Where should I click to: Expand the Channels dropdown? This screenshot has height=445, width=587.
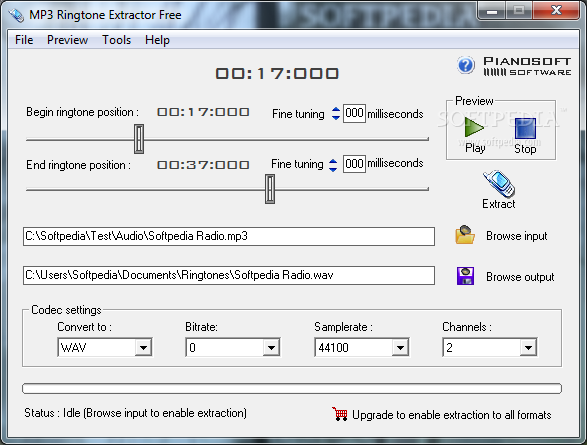coord(528,348)
